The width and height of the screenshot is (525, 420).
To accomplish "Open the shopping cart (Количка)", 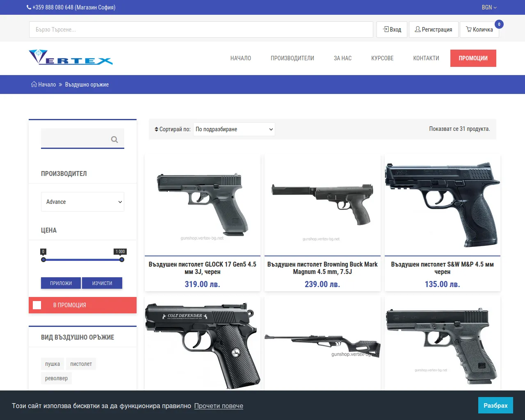I will (x=479, y=30).
